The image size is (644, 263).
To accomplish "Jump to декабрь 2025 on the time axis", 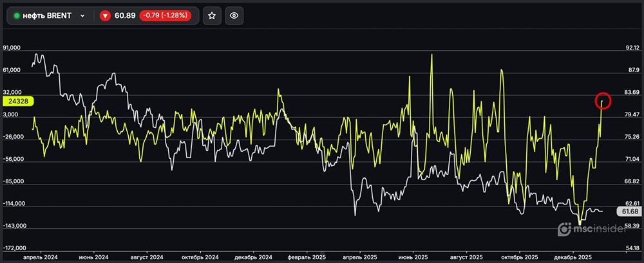I will (573, 256).
